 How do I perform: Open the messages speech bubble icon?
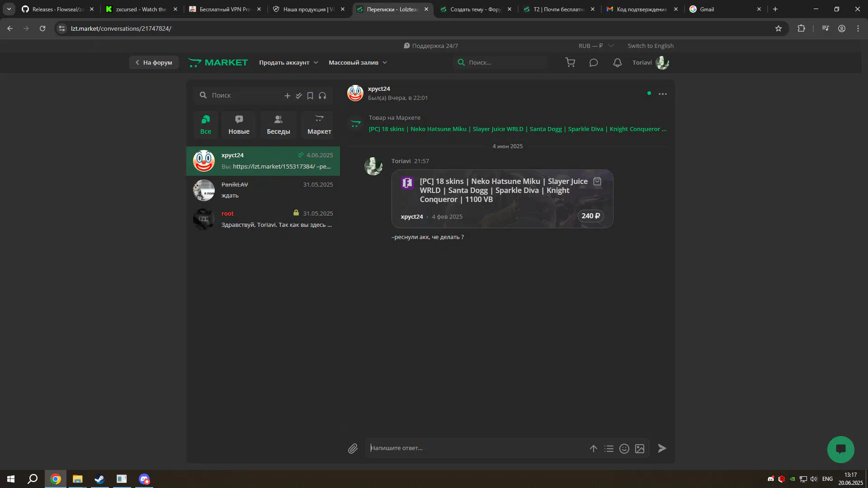pos(594,63)
